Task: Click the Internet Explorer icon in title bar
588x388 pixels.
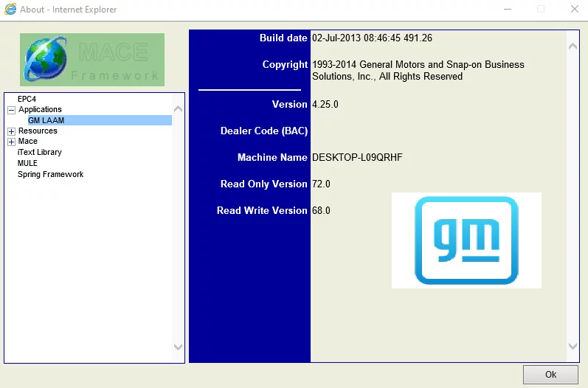Action: [10, 10]
